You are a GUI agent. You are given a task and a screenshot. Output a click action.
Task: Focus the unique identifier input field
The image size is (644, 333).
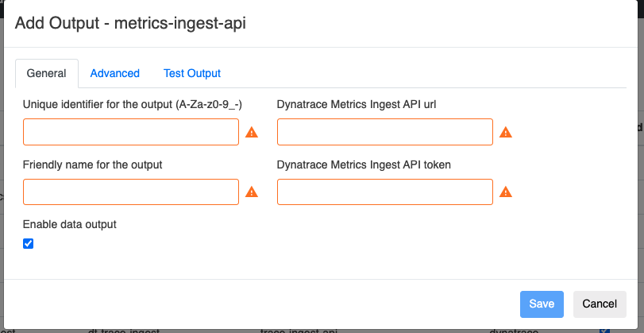[131, 132]
